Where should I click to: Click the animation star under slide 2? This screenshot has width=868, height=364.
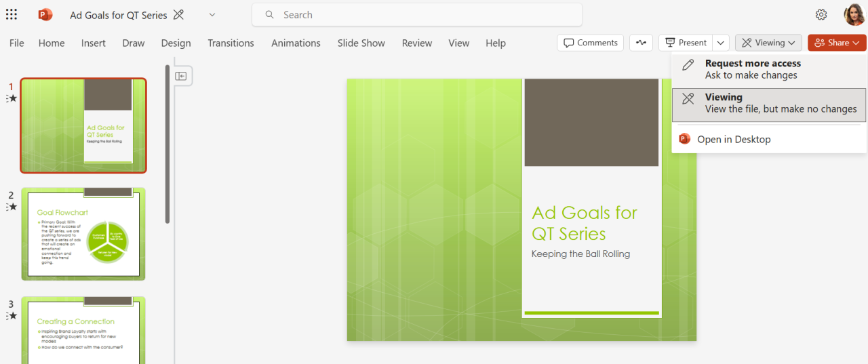[12, 207]
